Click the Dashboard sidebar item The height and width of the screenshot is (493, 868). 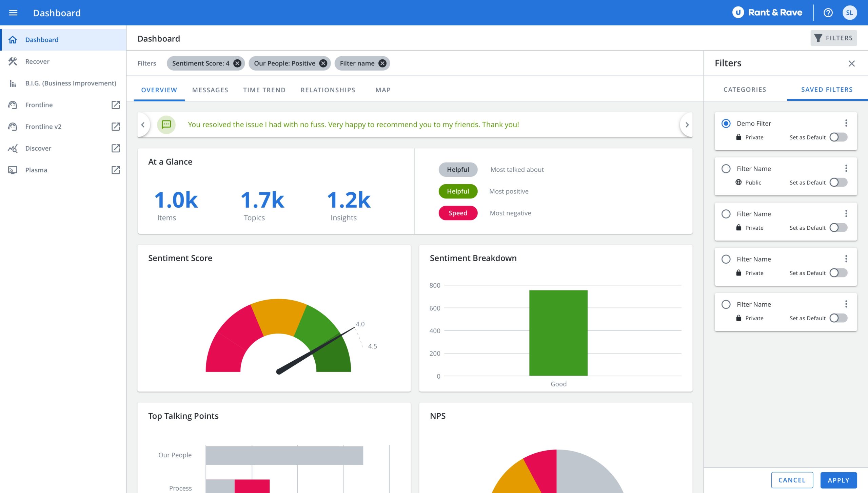click(63, 40)
